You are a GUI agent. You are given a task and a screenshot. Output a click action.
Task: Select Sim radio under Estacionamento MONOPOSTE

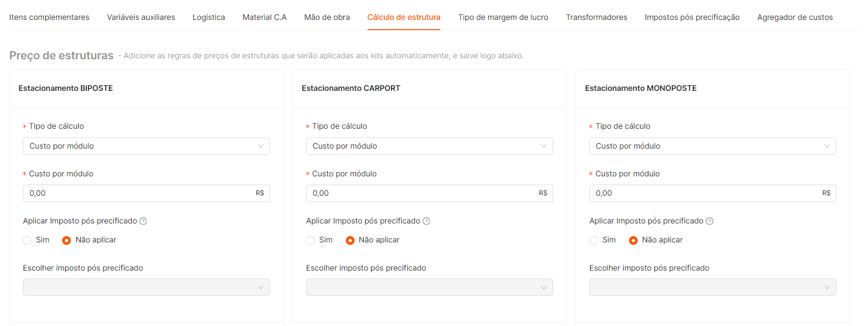tap(594, 240)
